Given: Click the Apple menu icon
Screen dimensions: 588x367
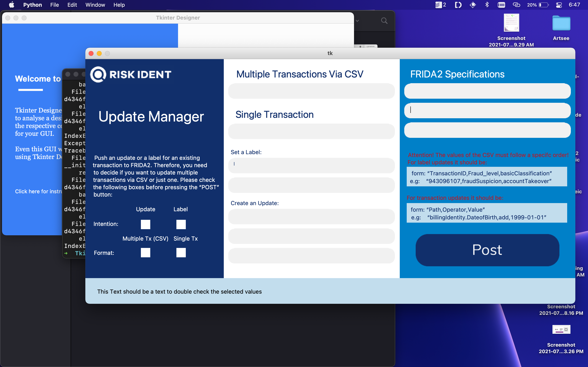Looking at the screenshot, I should tap(11, 5).
